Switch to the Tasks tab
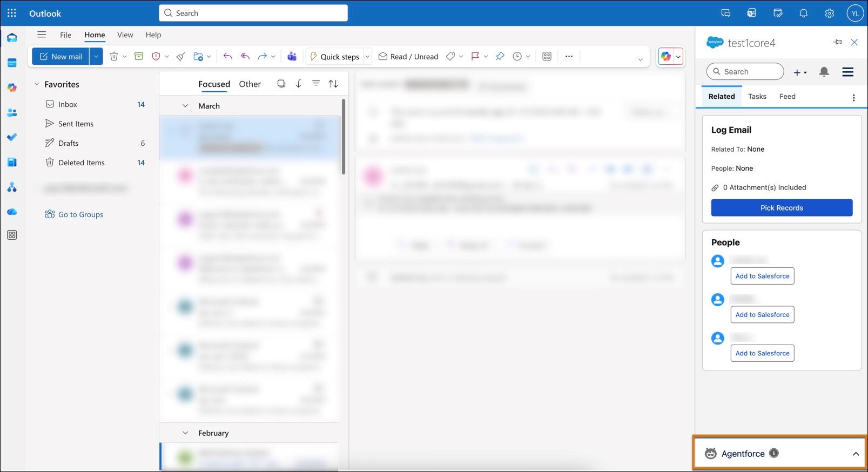The image size is (868, 472). 757,96
